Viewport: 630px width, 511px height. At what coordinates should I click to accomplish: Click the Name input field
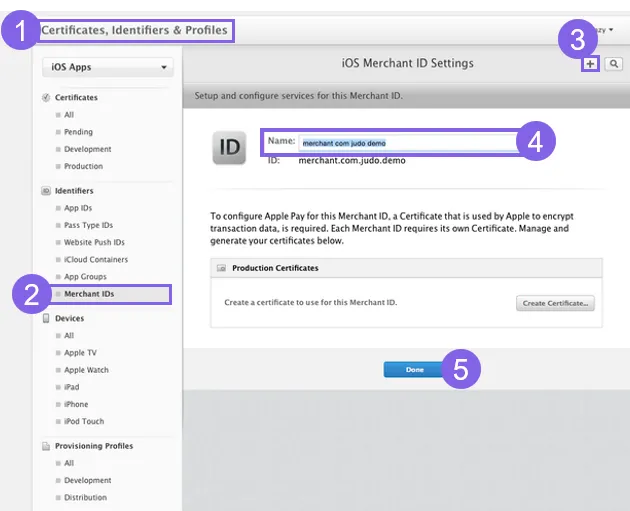pos(408,143)
